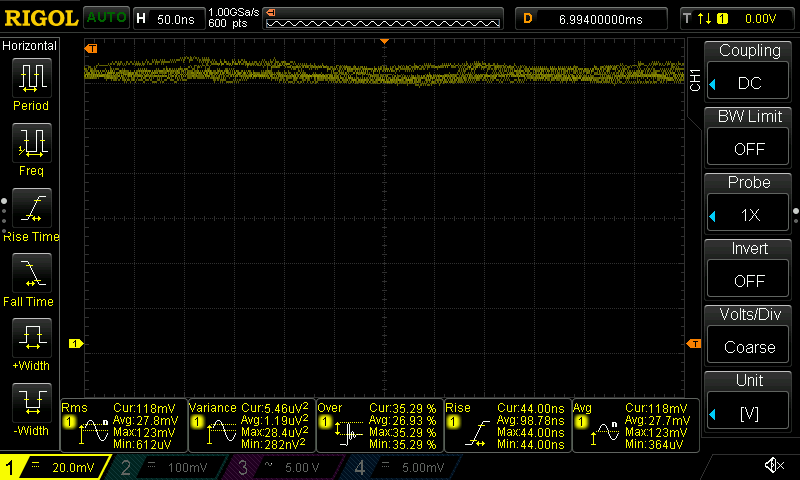
Task: Select the Freq measurement icon
Action: tap(32, 142)
